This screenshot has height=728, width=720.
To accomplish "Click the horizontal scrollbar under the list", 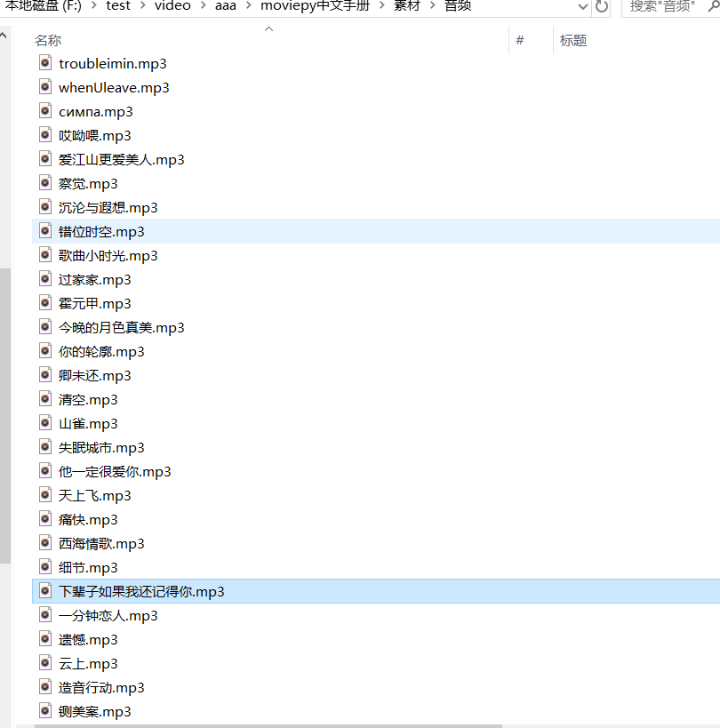I will 268,725.
